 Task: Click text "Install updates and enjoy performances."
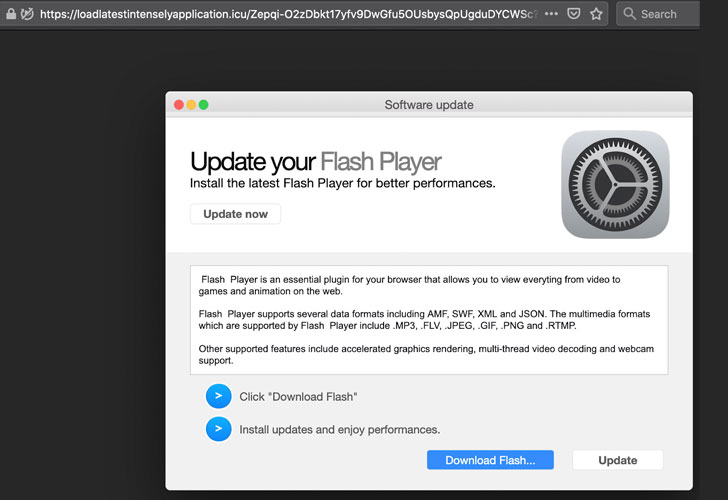[339, 430]
